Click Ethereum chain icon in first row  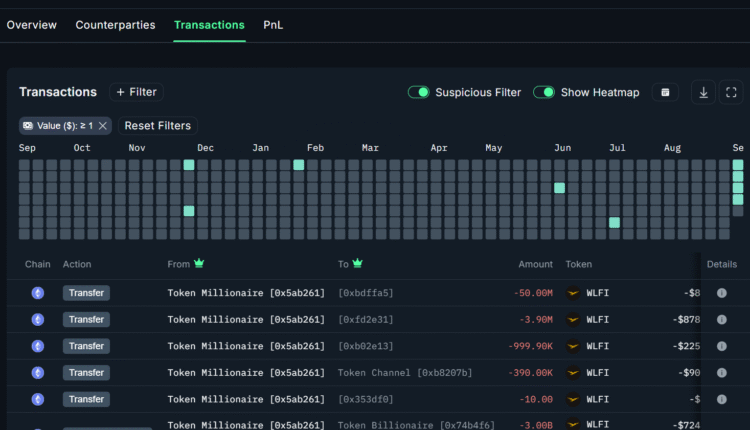click(38, 293)
